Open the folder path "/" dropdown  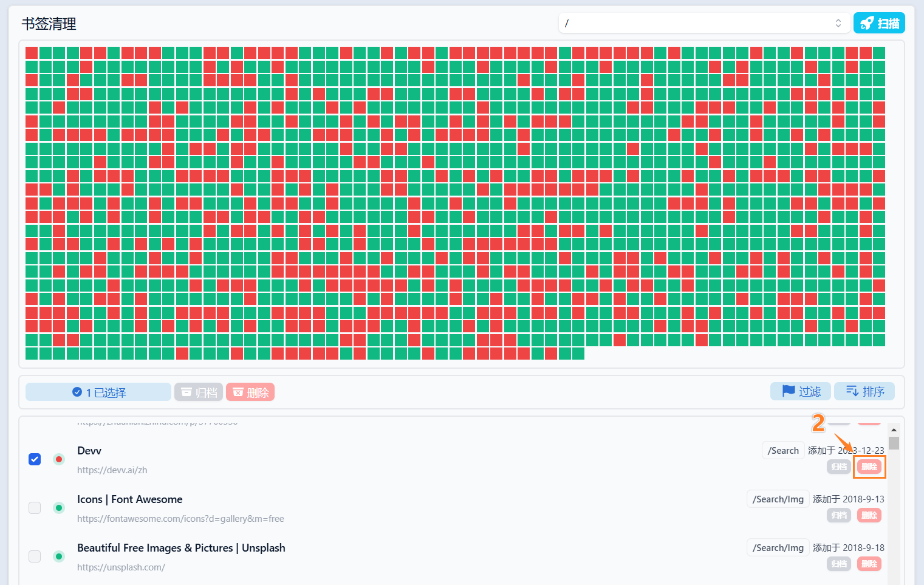[x=703, y=23]
